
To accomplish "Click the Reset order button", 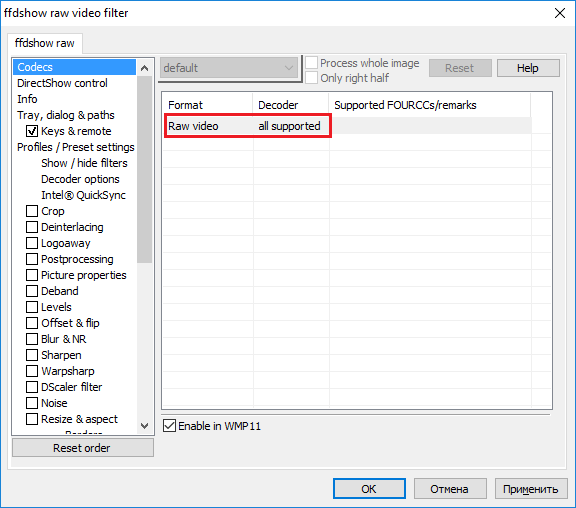I will pos(83,448).
